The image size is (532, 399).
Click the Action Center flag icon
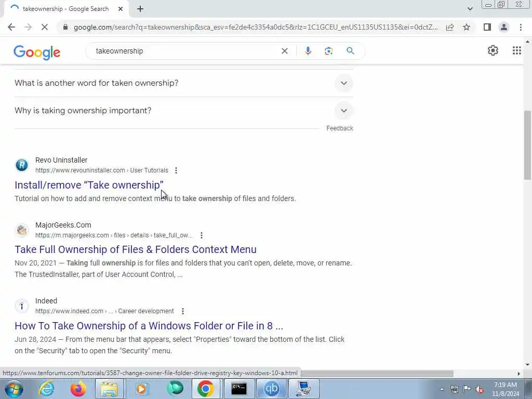[x=467, y=389]
